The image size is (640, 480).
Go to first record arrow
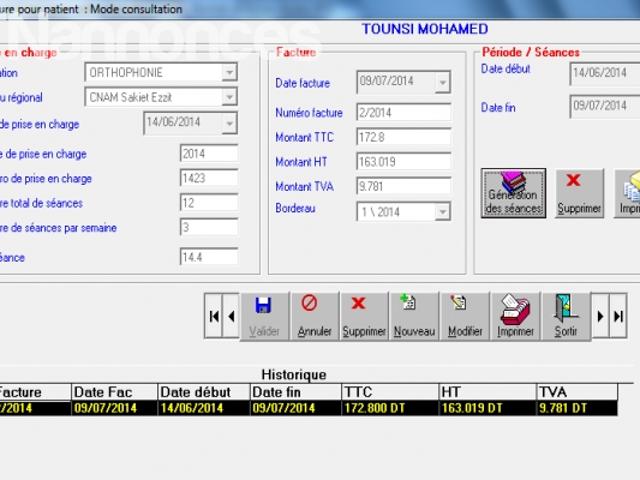click(213, 316)
